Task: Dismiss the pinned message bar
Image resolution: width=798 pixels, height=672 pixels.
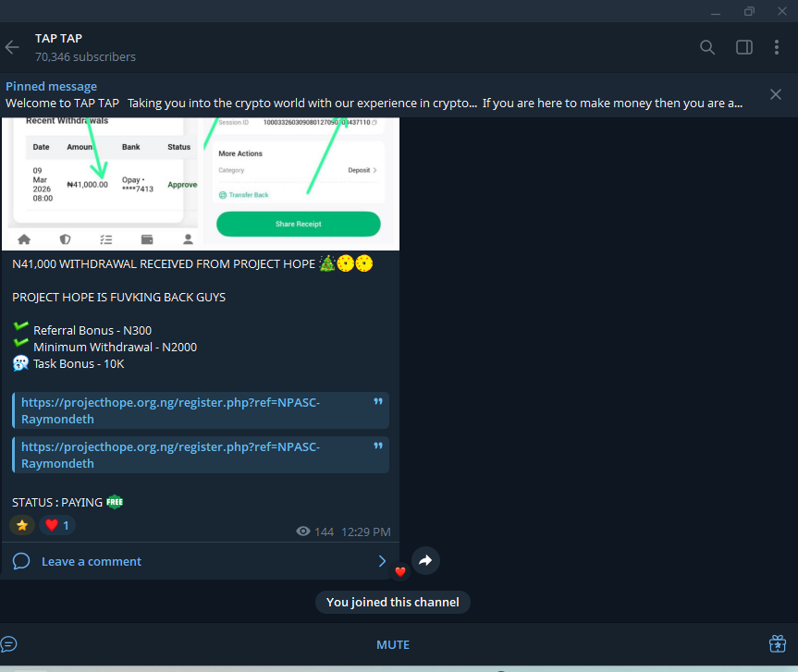Action: pyautogui.click(x=776, y=94)
